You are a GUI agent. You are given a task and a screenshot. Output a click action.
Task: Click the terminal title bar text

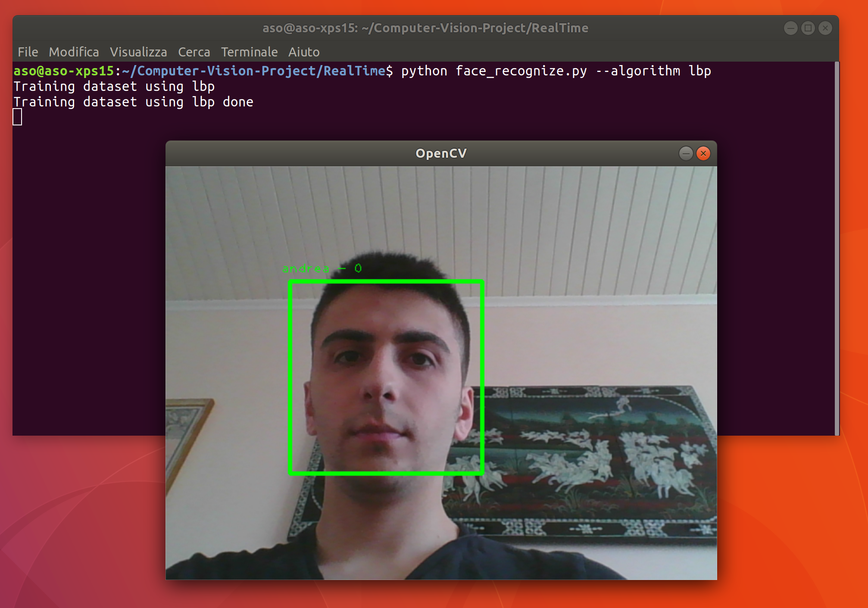(425, 28)
